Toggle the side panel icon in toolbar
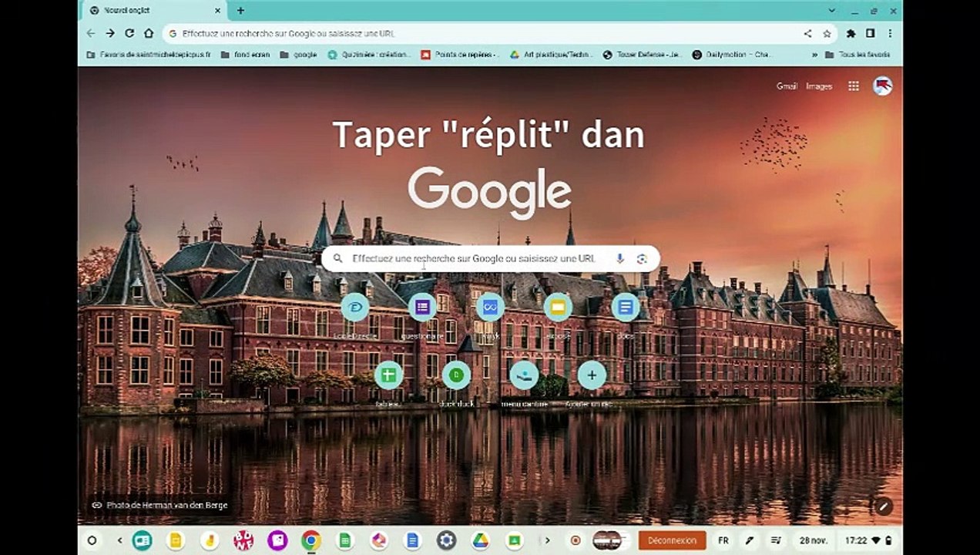The width and height of the screenshot is (980, 555). pyautogui.click(x=870, y=33)
